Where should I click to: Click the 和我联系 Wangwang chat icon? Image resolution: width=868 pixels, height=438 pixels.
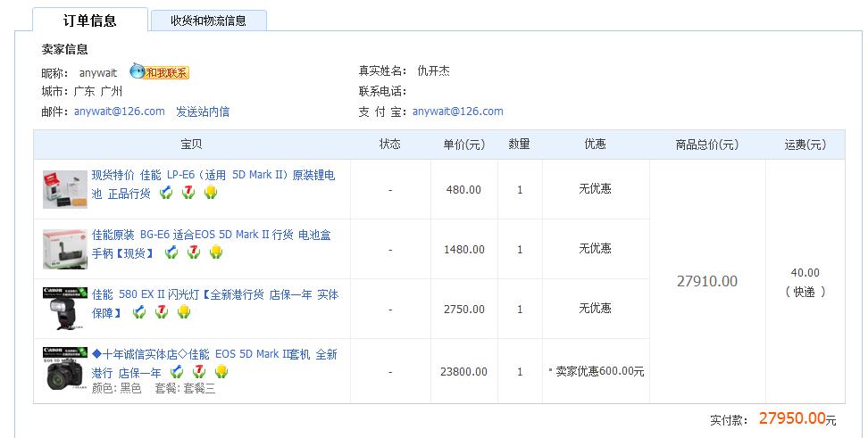160,72
